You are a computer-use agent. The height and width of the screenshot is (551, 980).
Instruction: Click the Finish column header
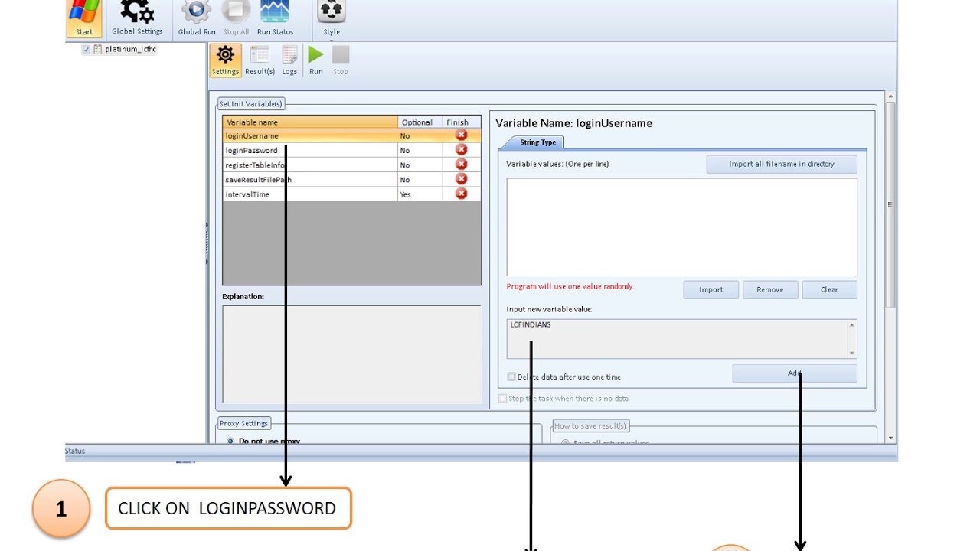(x=462, y=122)
